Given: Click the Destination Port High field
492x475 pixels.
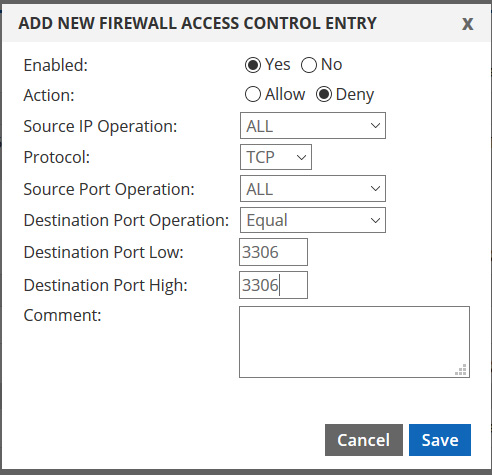Looking at the screenshot, I should point(273,285).
